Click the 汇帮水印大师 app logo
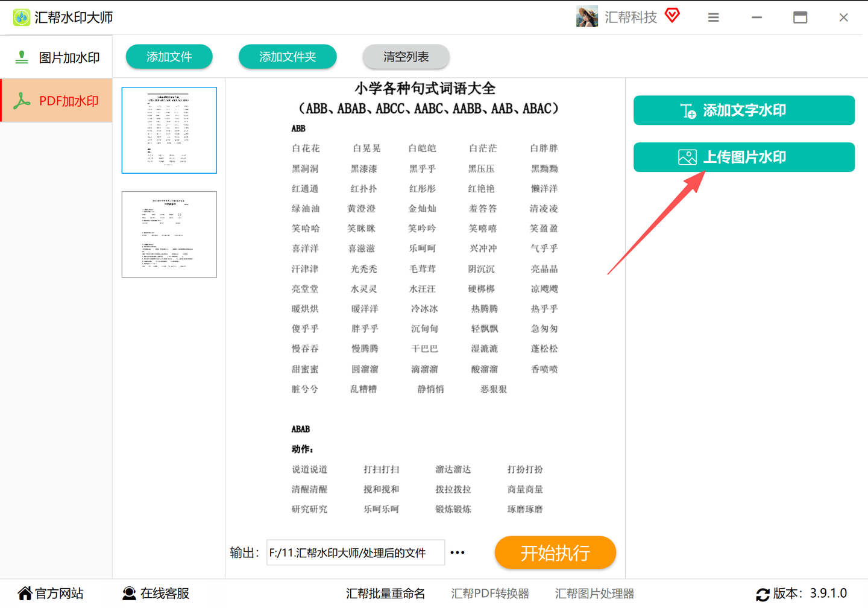This screenshot has width=868, height=608. click(21, 17)
